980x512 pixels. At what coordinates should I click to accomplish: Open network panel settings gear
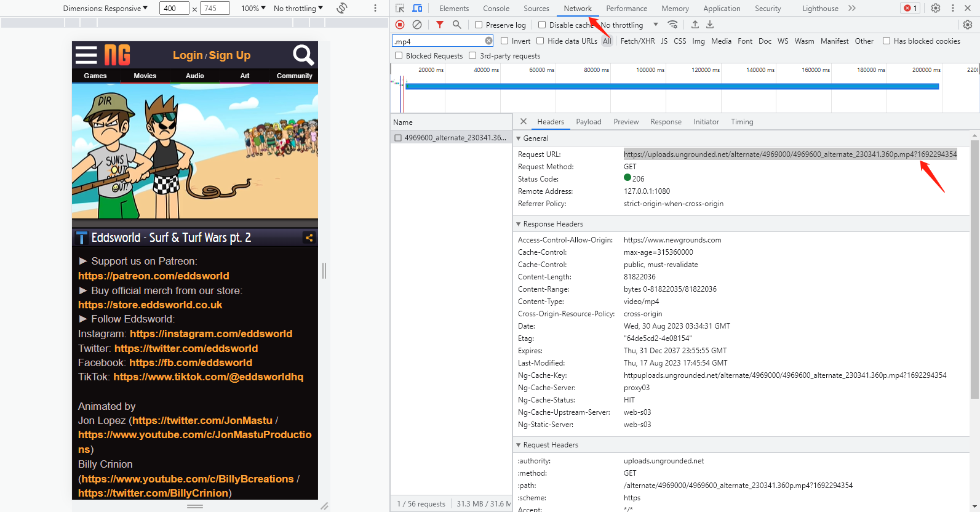pos(968,25)
